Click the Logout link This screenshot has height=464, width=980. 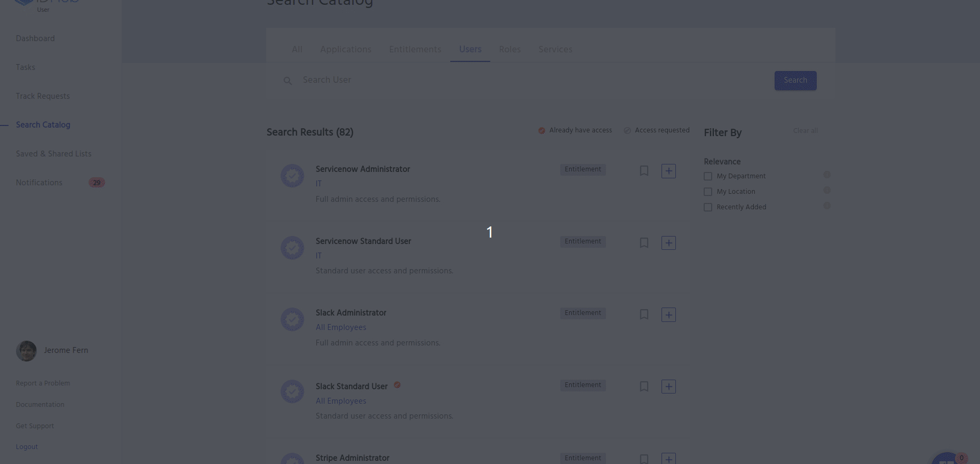[x=27, y=447]
